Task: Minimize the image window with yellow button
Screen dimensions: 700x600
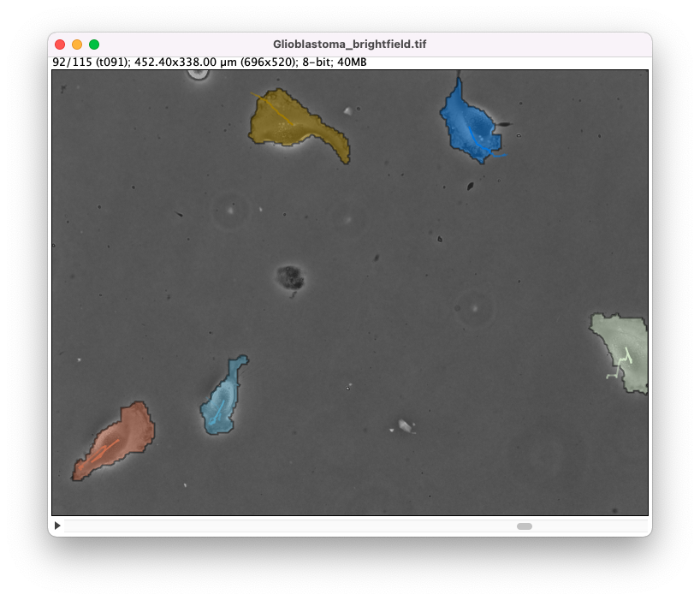Action: (77, 45)
